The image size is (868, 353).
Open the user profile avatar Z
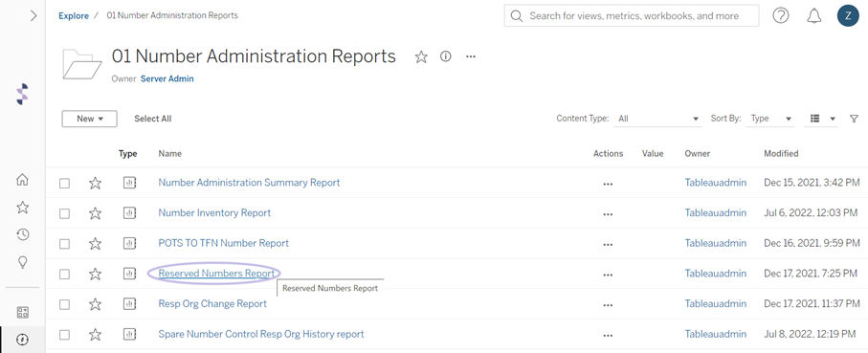click(848, 16)
